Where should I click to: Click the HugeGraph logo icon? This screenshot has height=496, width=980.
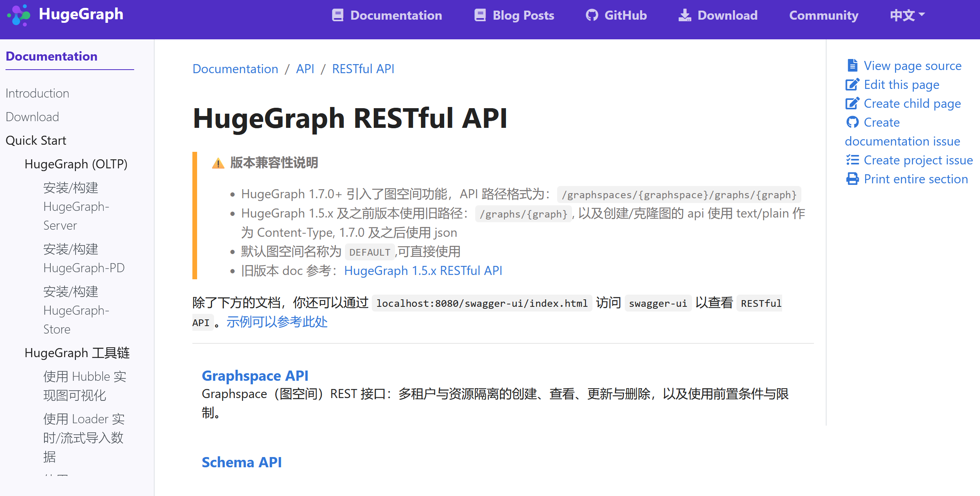tap(18, 15)
